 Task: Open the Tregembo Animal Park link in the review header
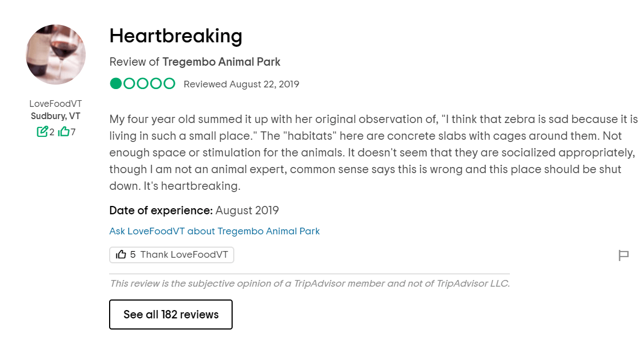point(221,62)
